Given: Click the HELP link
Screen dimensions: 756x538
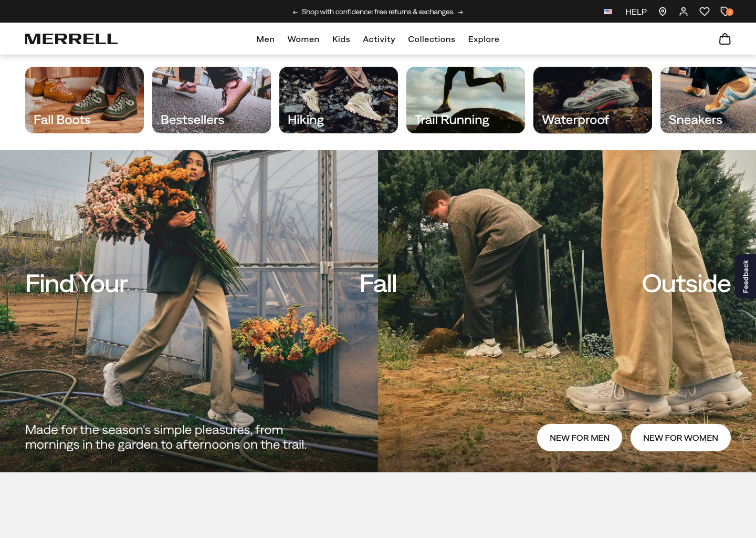Looking at the screenshot, I should pos(636,12).
